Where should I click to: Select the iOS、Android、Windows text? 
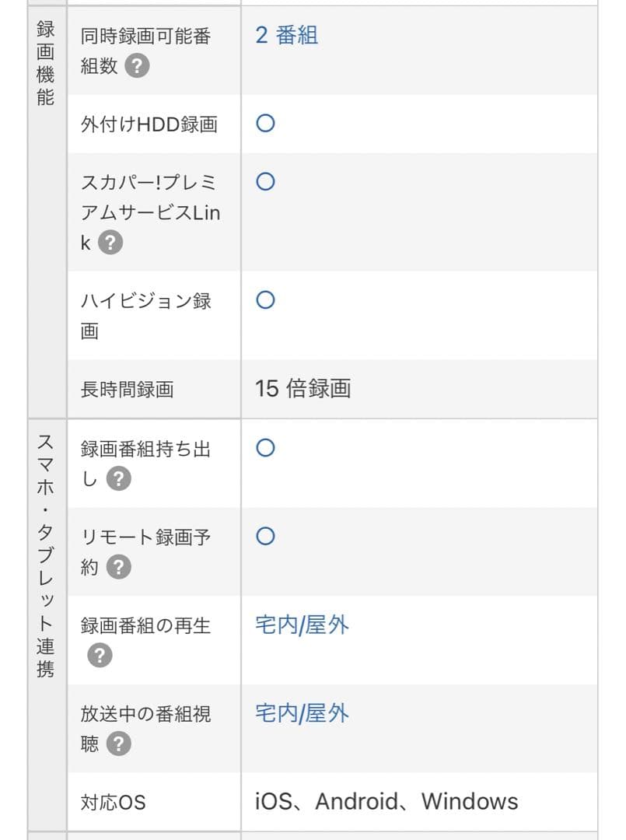pyautogui.click(x=386, y=802)
